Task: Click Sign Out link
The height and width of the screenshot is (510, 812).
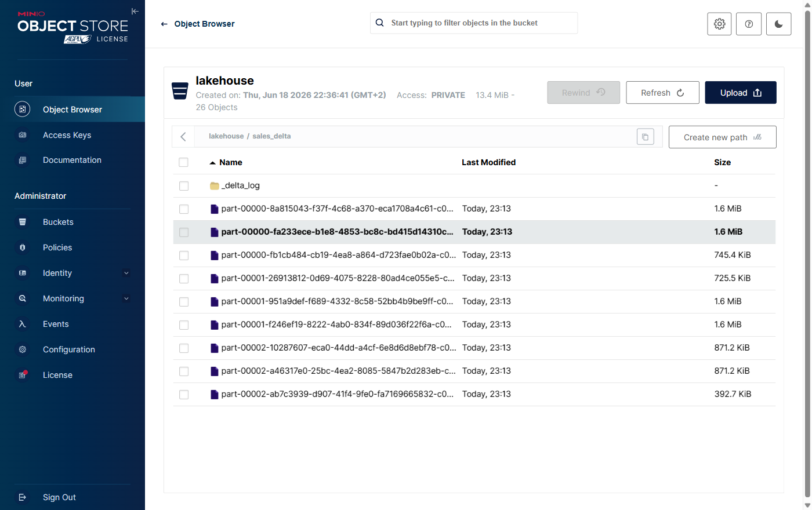Action: tap(59, 497)
